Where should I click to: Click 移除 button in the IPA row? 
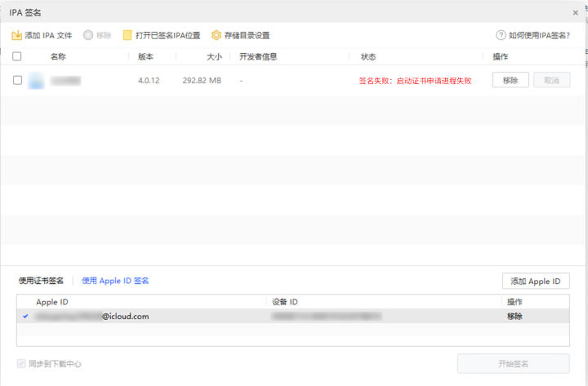[510, 80]
